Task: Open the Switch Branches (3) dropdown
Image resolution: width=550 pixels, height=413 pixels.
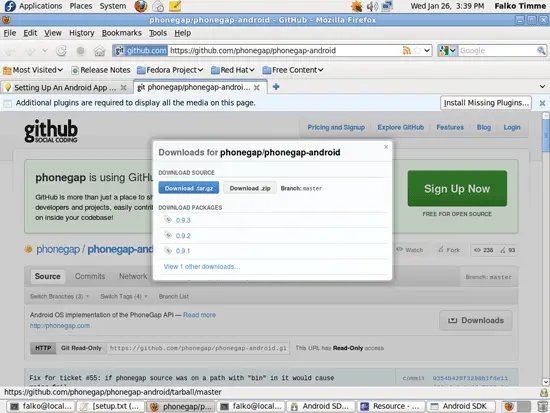Action: [59, 297]
